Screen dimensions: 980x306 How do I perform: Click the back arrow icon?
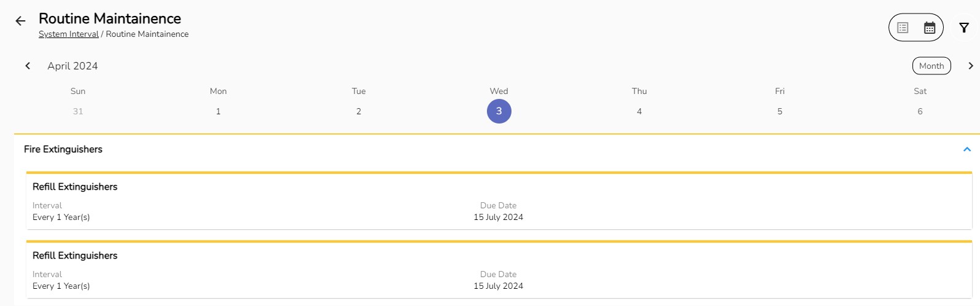click(20, 22)
